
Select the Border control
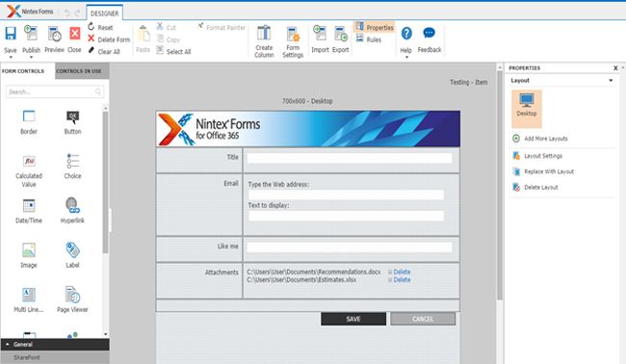pos(29,122)
